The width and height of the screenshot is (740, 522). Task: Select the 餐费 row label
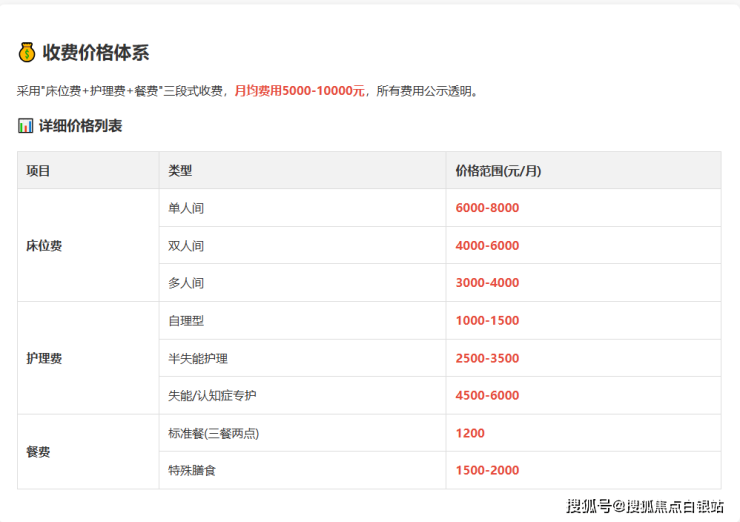tap(38, 452)
